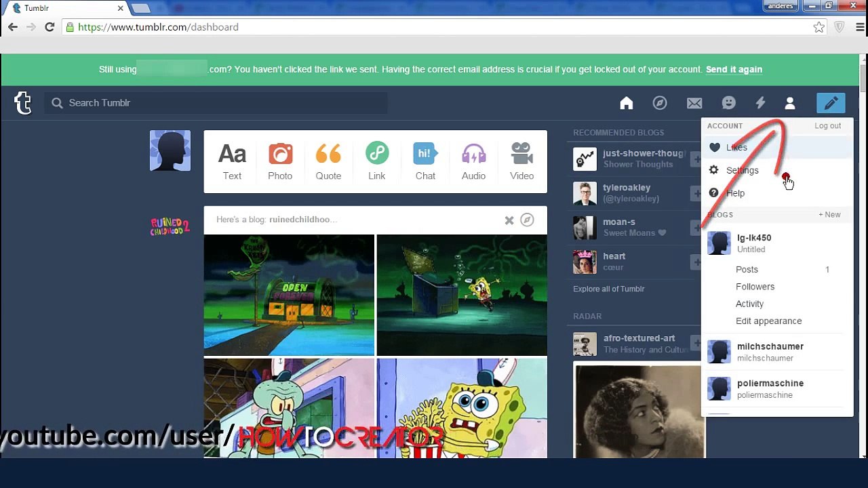Click the blue compose pencil button
The height and width of the screenshot is (488, 868).
pyautogui.click(x=831, y=103)
